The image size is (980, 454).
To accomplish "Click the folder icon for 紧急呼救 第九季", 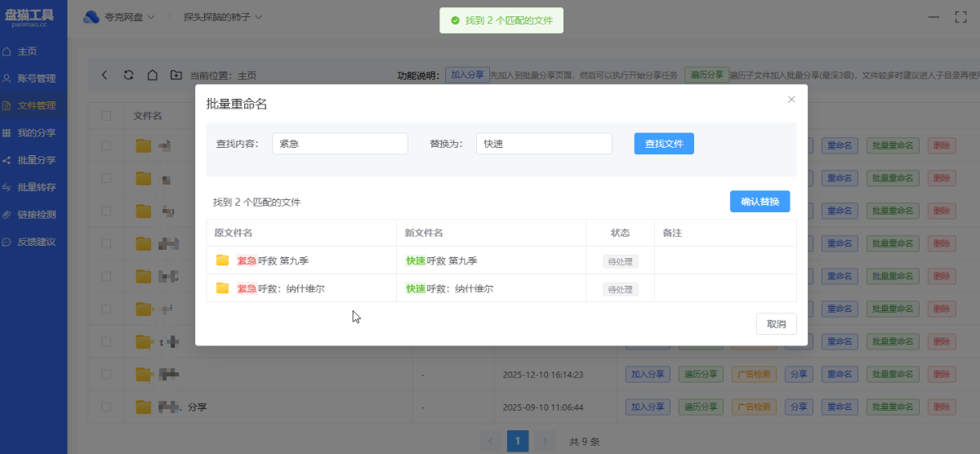I will (222, 260).
